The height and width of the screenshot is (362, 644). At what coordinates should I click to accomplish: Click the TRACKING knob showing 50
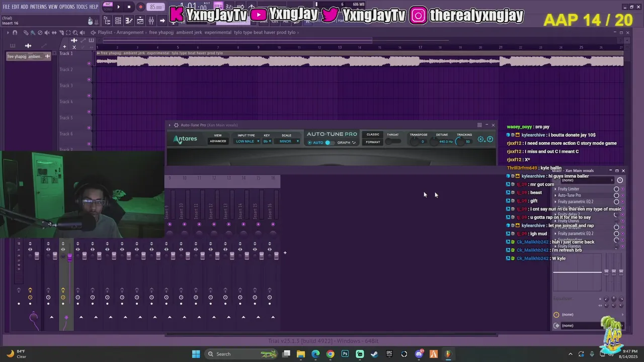coord(459,142)
